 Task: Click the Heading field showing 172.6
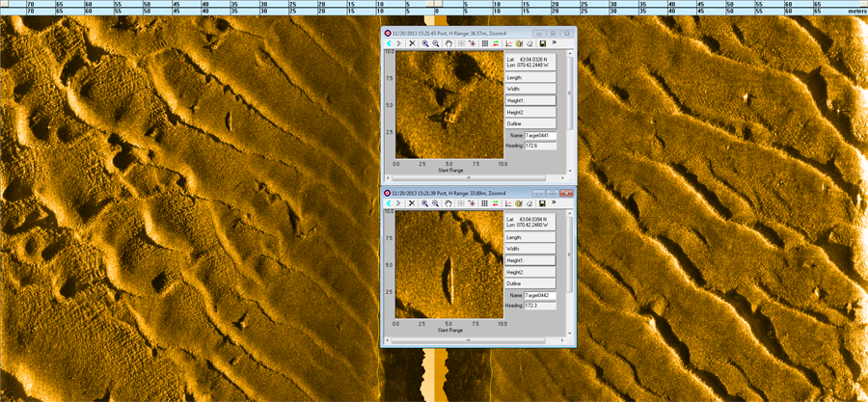[x=539, y=146]
